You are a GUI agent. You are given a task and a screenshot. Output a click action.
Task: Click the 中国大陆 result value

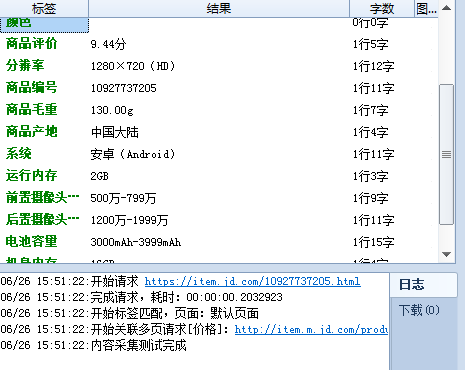point(115,132)
